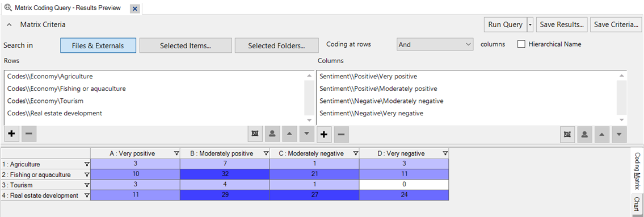Enable the Hierarchical Name checkbox
This screenshot has width=644, height=217.
521,44
